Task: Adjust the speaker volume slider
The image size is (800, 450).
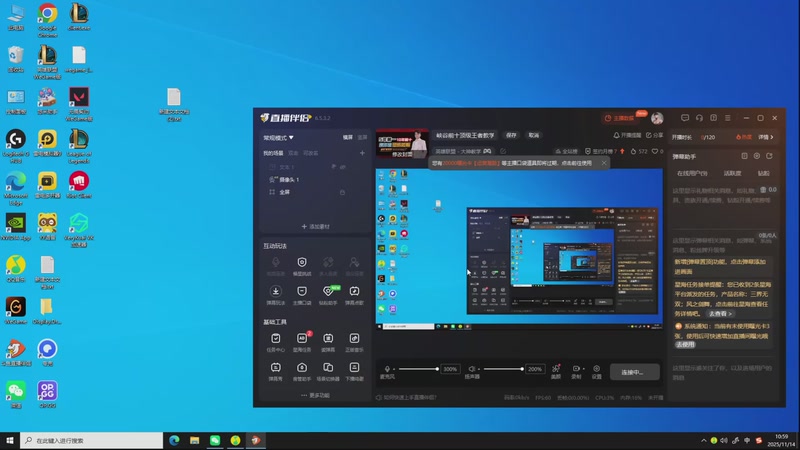Action: click(x=503, y=369)
